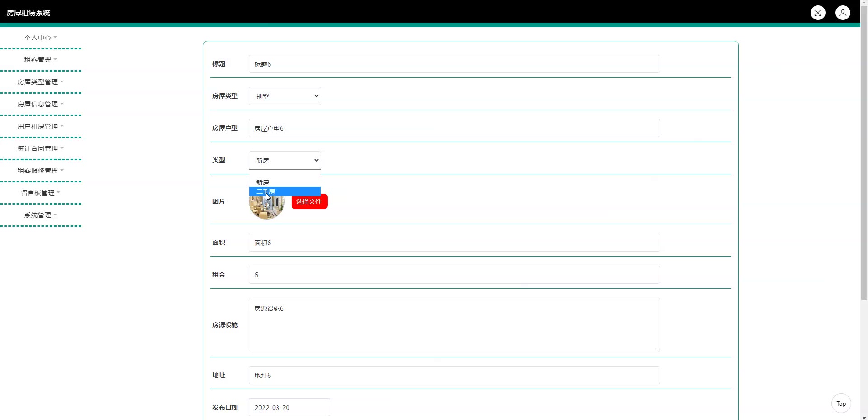Focus the 房屋户型 input field
The height and width of the screenshot is (420, 868).
click(454, 128)
